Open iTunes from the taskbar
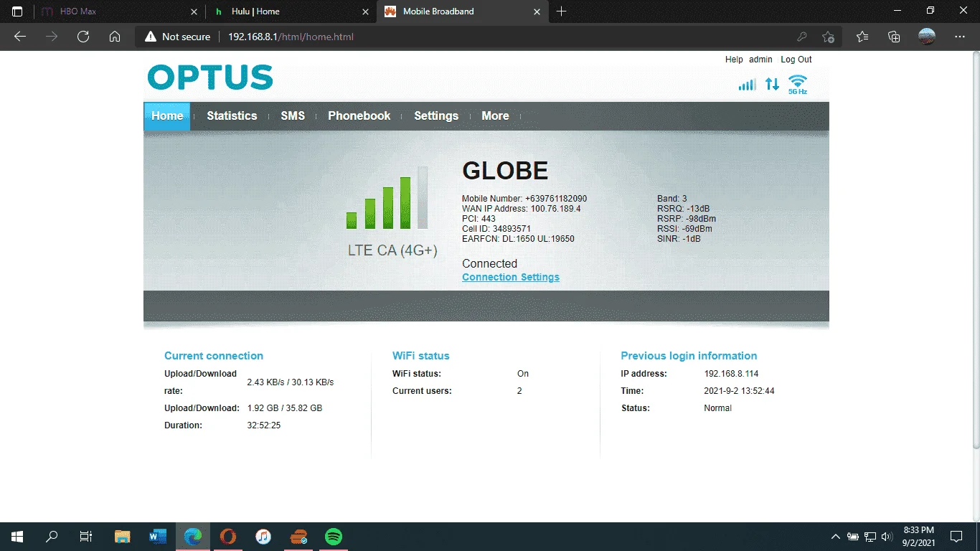 pyautogui.click(x=263, y=537)
